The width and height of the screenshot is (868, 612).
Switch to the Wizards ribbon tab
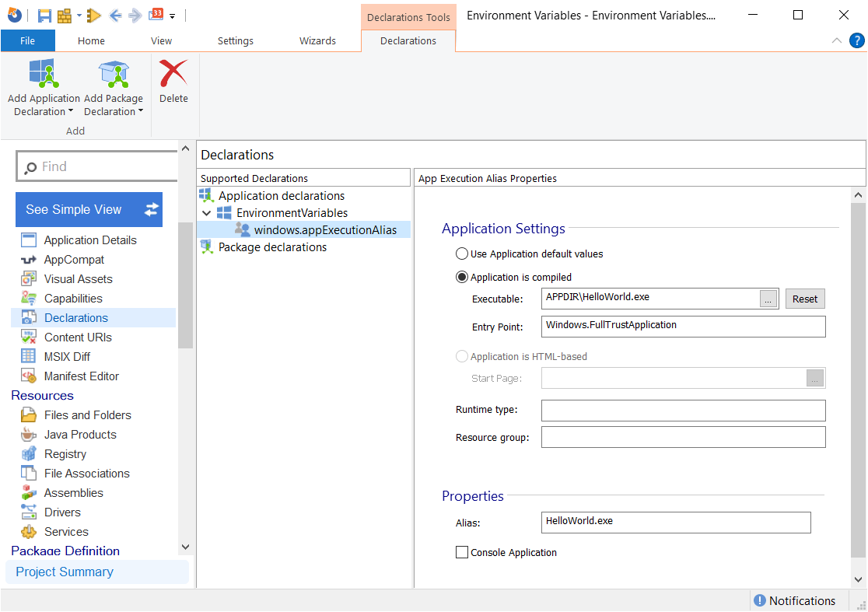[317, 41]
